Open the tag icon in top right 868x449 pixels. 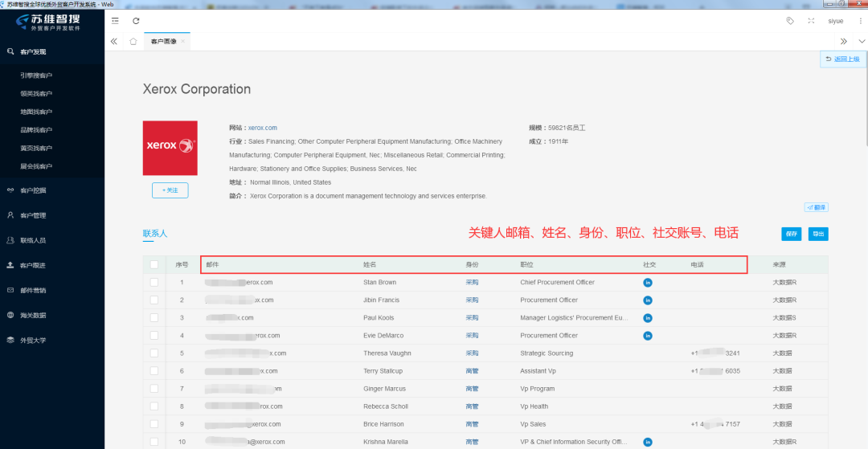790,20
